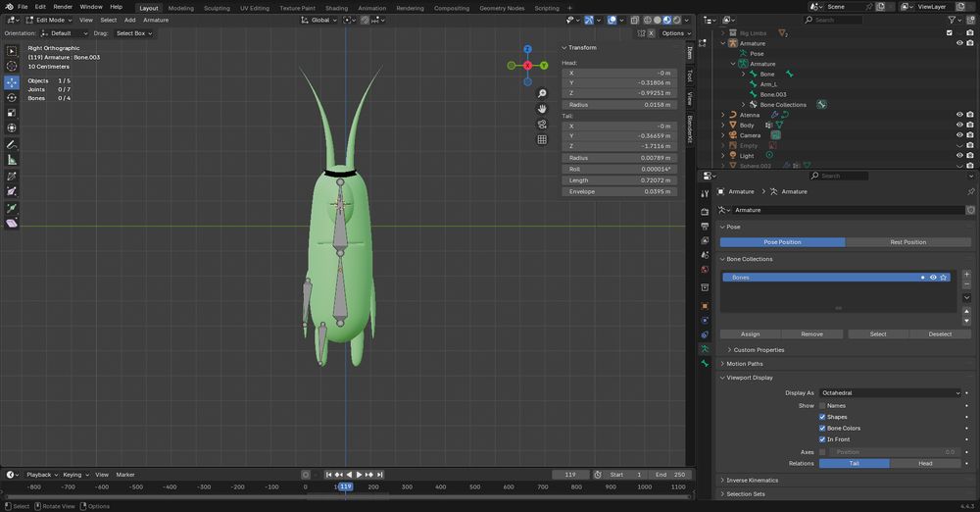Select the Scale tool in left toolbar
This screenshot has width=980, height=512.
[12, 113]
